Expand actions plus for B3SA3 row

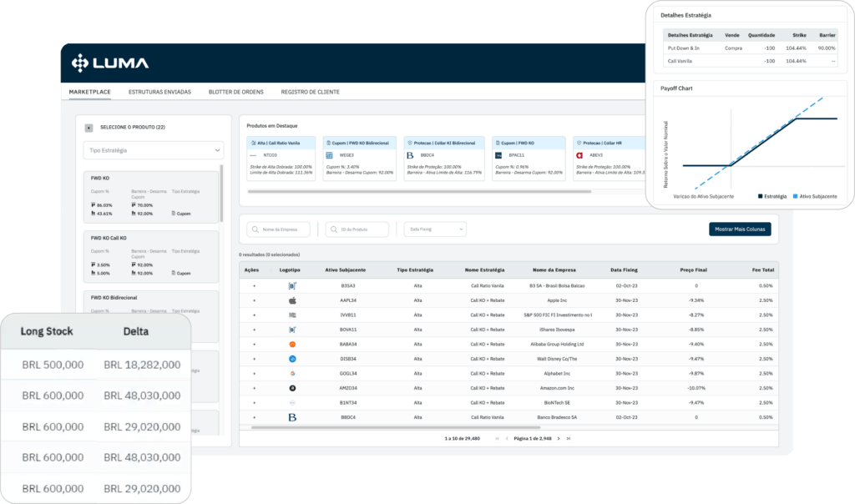point(254,285)
